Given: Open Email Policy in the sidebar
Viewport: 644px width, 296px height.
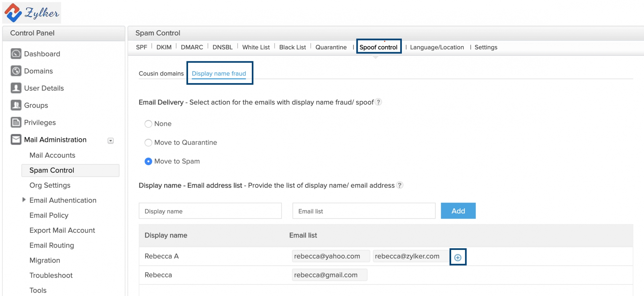Looking at the screenshot, I should pyautogui.click(x=49, y=215).
